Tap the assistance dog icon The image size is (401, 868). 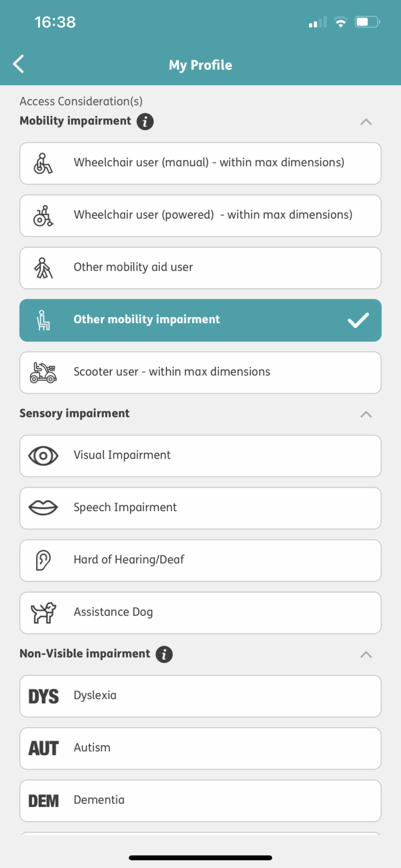[x=43, y=612]
